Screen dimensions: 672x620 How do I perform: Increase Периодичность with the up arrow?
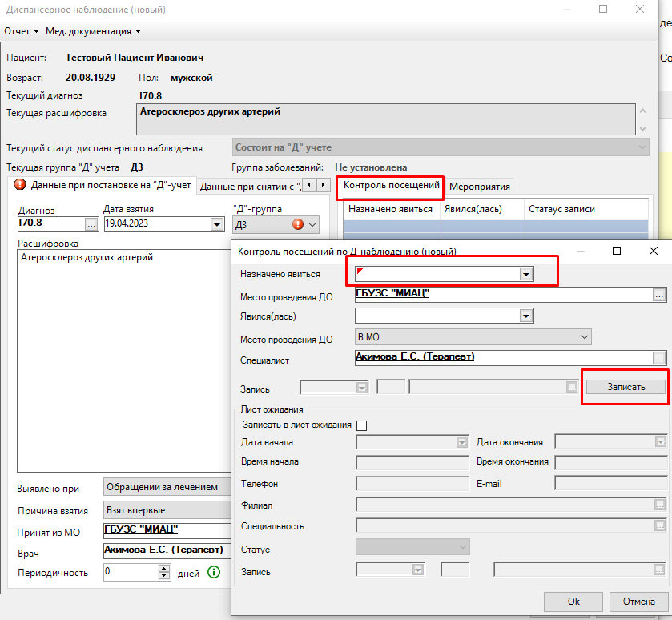163,568
